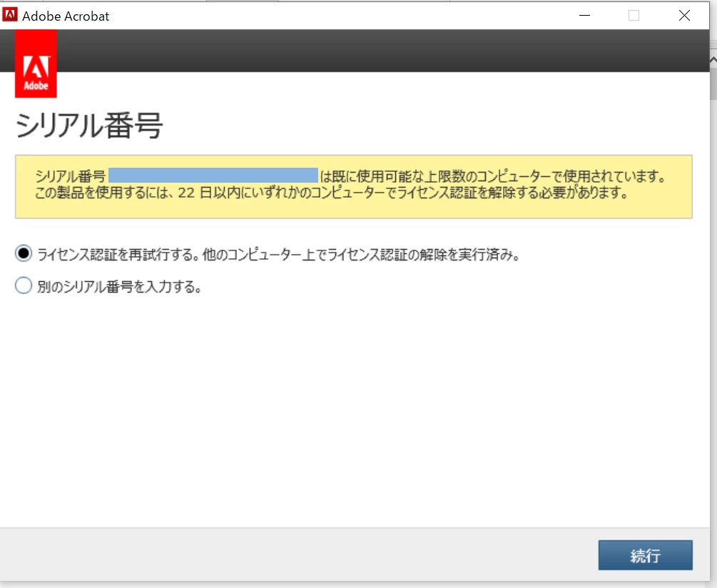This screenshot has height=588, width=717.
Task: Click the Adobe Acrobat window title text
Action: pyautogui.click(x=66, y=16)
